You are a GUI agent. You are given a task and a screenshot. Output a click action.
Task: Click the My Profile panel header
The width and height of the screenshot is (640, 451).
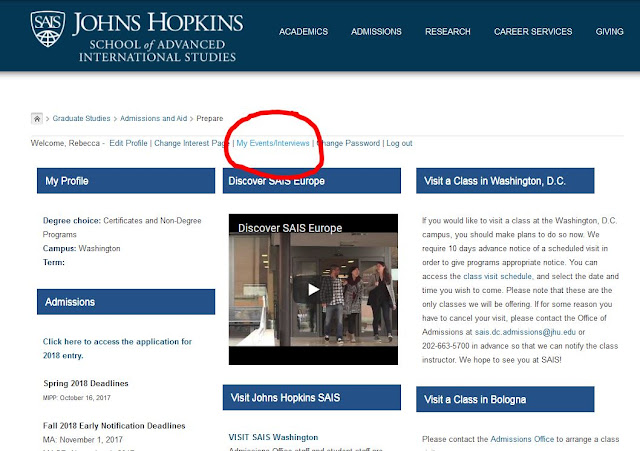pos(126,181)
